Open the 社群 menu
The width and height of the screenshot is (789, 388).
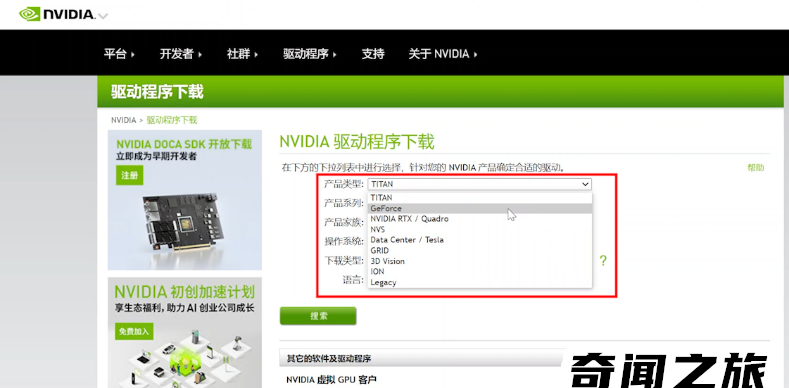(x=242, y=54)
